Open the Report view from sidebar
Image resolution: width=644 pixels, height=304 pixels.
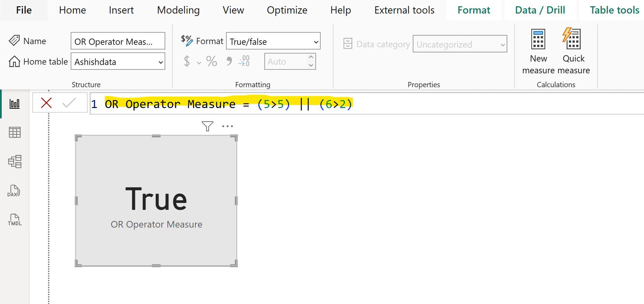tap(15, 104)
